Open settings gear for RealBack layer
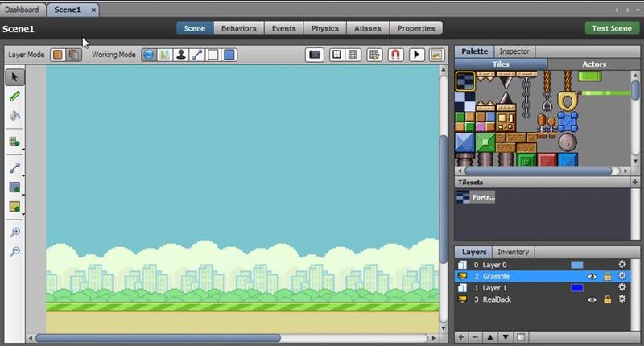The width and height of the screenshot is (644, 346). point(622,299)
